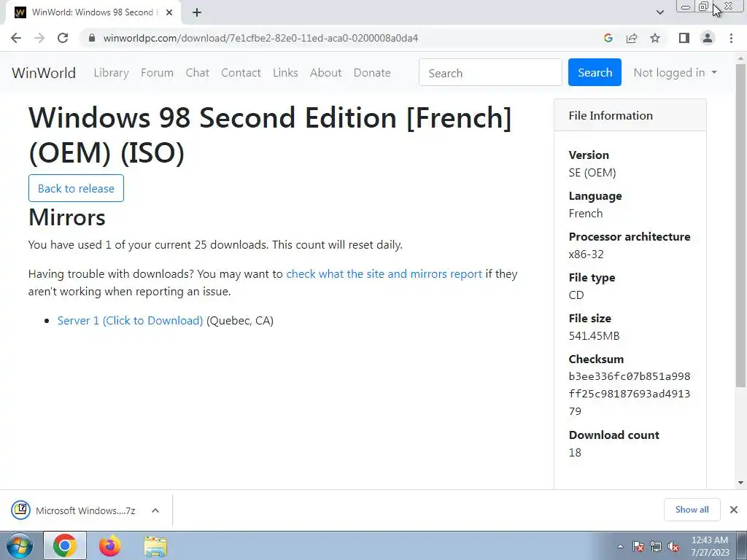747x560 pixels.
Task: Close the downloads bar
Action: pos(734,510)
